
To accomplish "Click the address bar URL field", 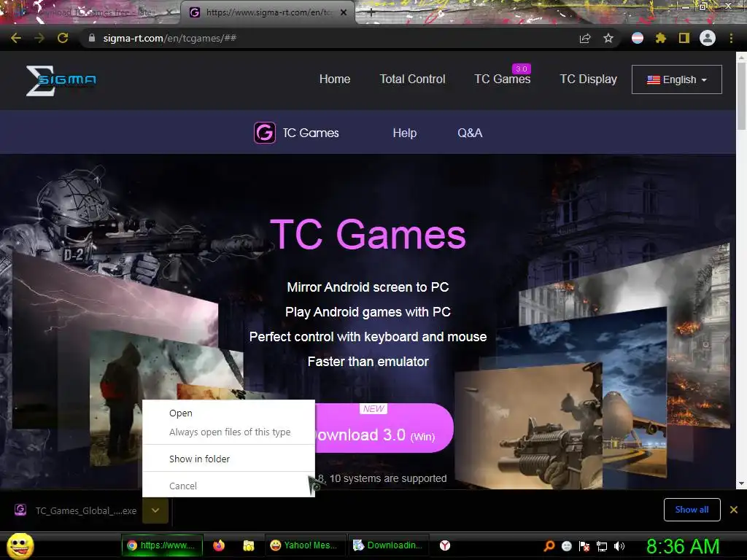I will point(329,38).
